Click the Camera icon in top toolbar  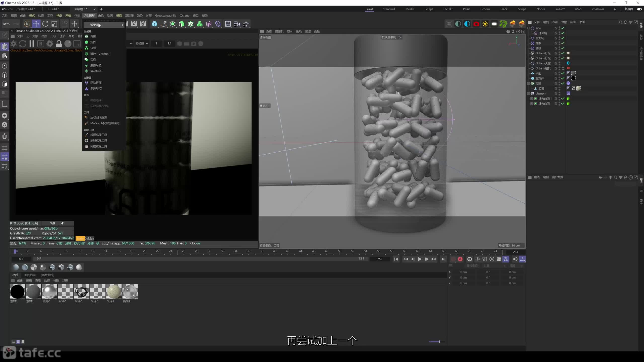tap(237, 24)
